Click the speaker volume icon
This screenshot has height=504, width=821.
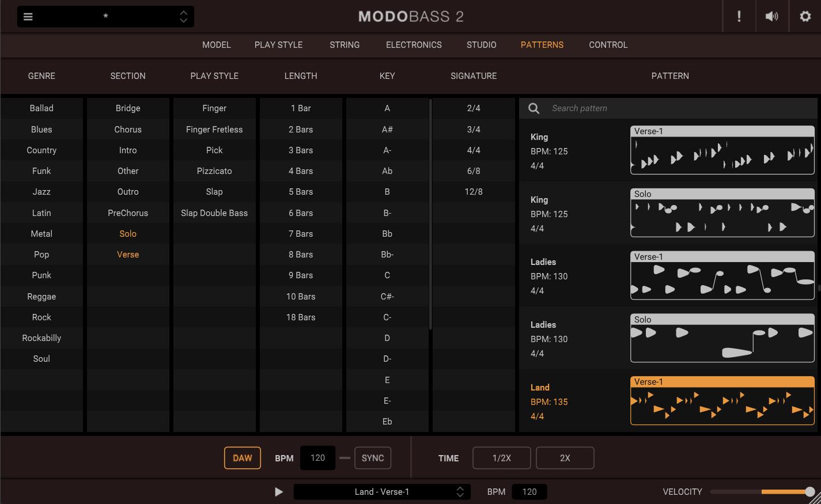point(771,17)
